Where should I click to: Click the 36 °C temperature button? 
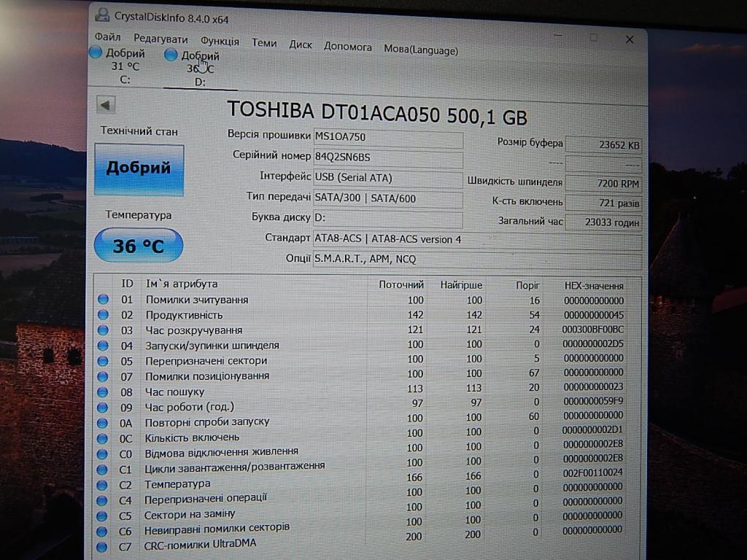click(138, 246)
